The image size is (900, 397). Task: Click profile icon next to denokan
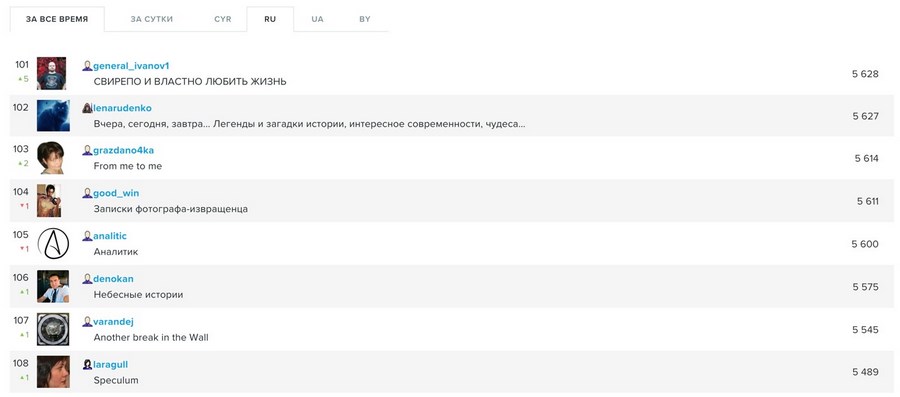tap(87, 279)
